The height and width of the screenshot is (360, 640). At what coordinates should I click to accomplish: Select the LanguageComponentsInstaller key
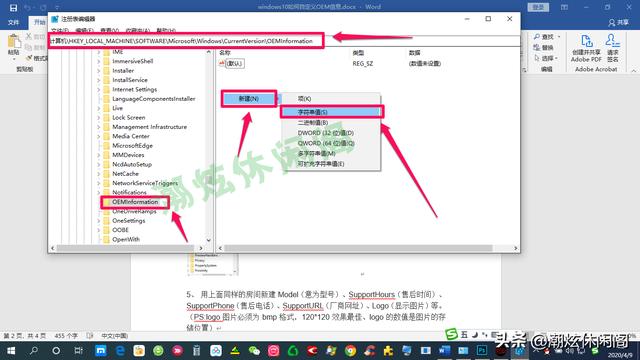(153, 99)
